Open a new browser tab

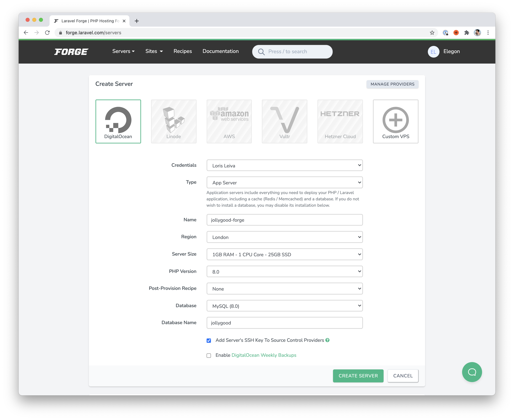(137, 21)
